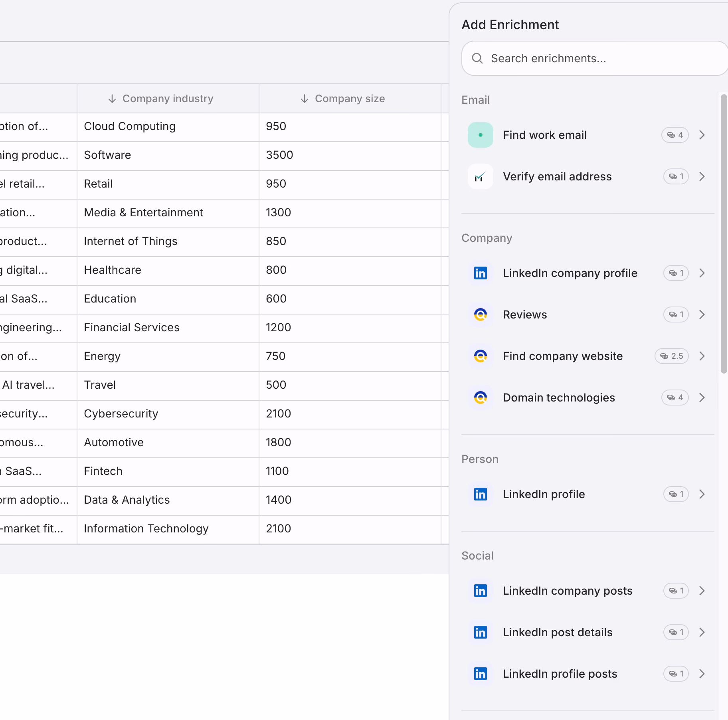The image size is (728, 720).
Task: Click the Domain technologies icon
Action: (480, 398)
